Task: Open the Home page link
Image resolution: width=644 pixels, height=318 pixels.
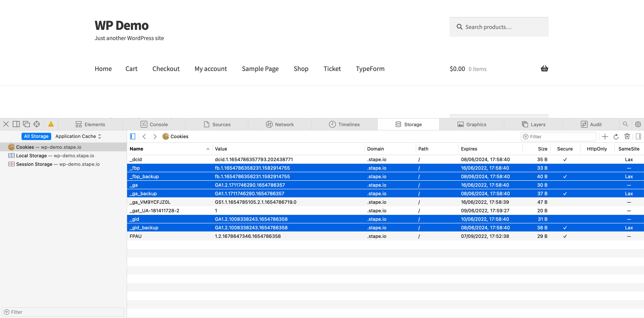Action: pyautogui.click(x=103, y=69)
